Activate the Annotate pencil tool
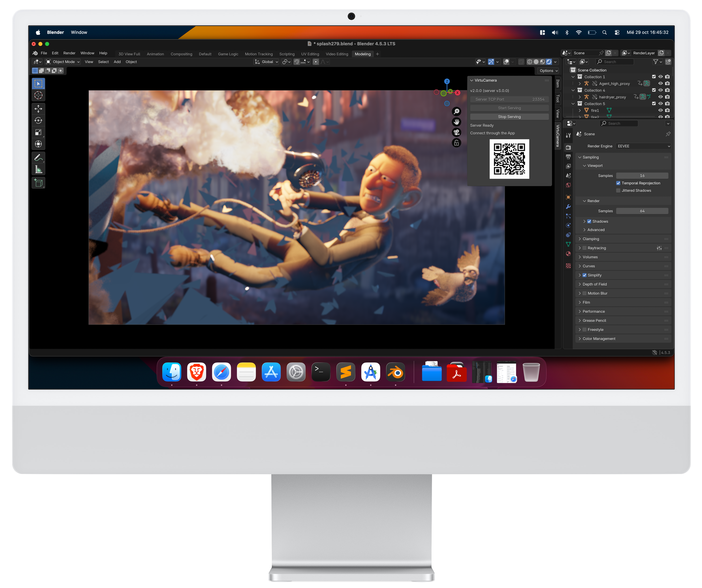Viewport: 702px width, 588px height. [38, 158]
